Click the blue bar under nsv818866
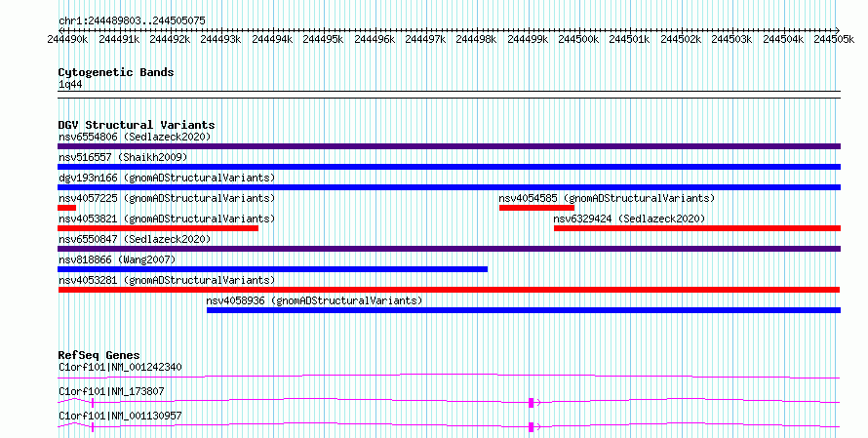 pos(272,269)
